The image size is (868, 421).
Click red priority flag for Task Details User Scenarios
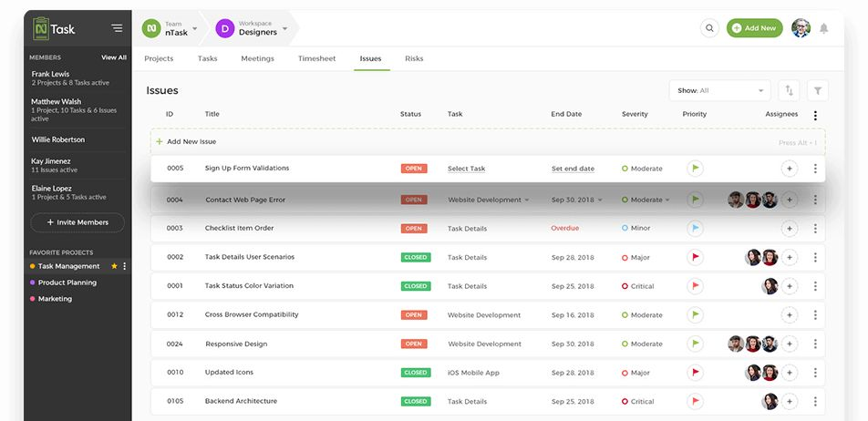[696, 257]
